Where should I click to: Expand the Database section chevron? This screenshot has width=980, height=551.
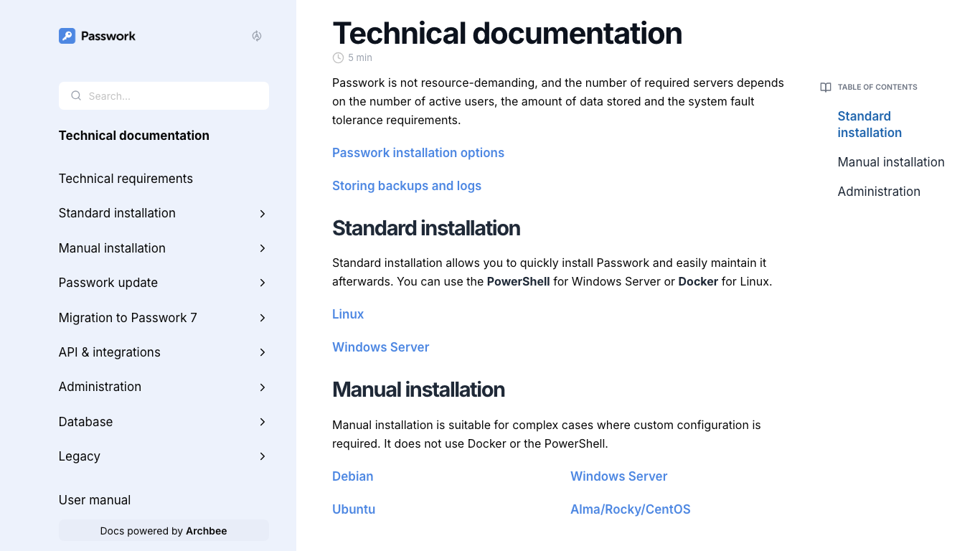tap(263, 422)
